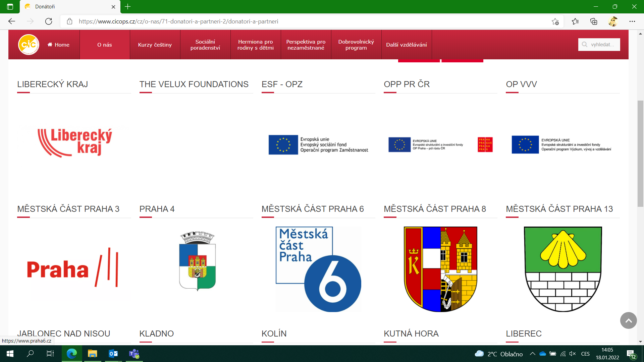
Task: Open browser Collections icon
Action: point(594,21)
